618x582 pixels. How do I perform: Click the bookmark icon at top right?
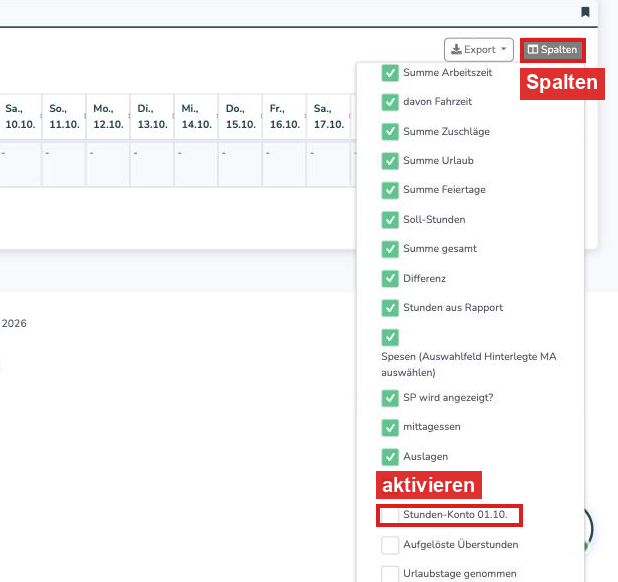[x=585, y=12]
